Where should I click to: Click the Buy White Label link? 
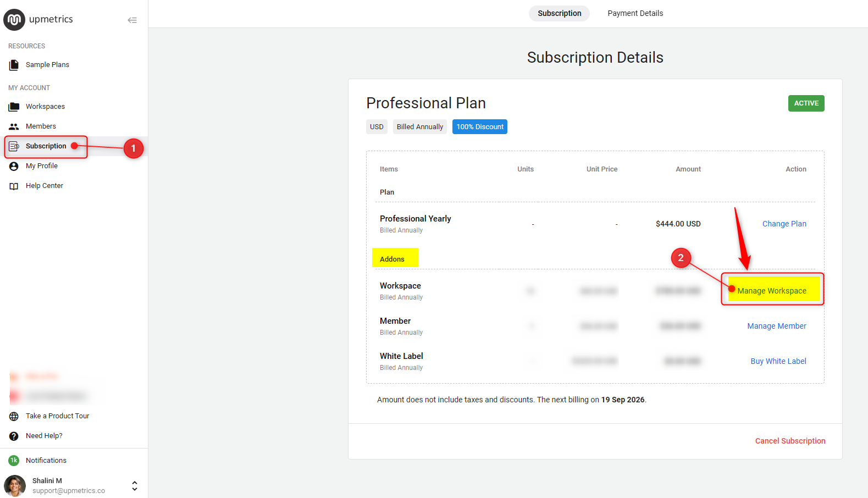(778, 361)
